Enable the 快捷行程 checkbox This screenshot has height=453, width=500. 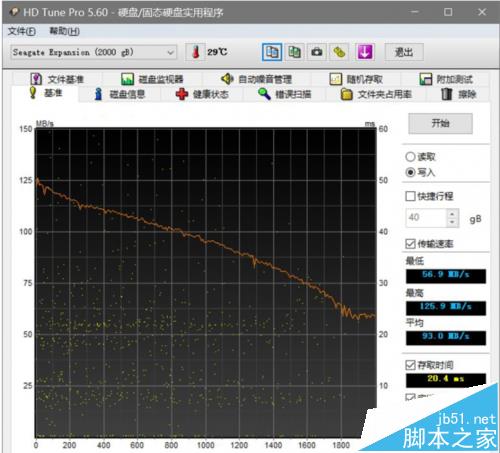(x=410, y=196)
